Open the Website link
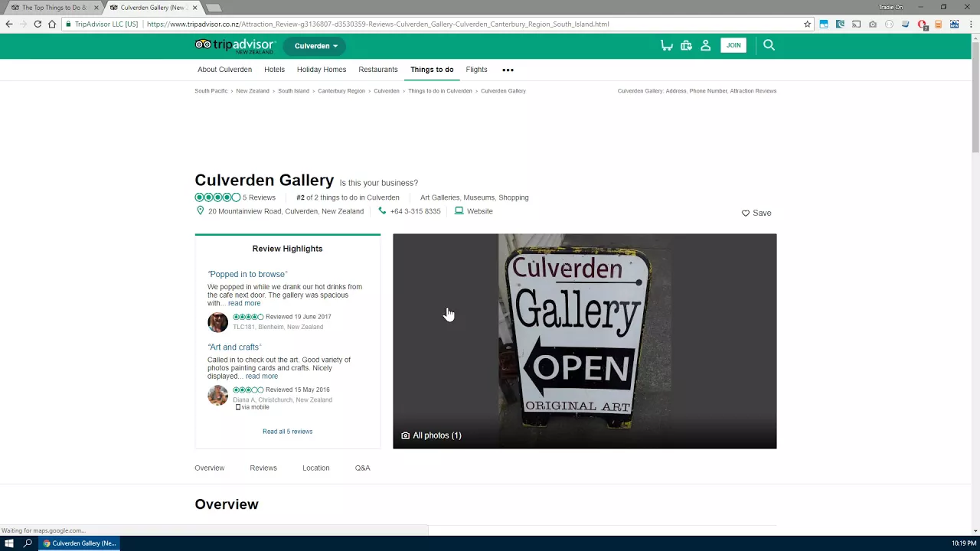980x551 pixels. [480, 211]
